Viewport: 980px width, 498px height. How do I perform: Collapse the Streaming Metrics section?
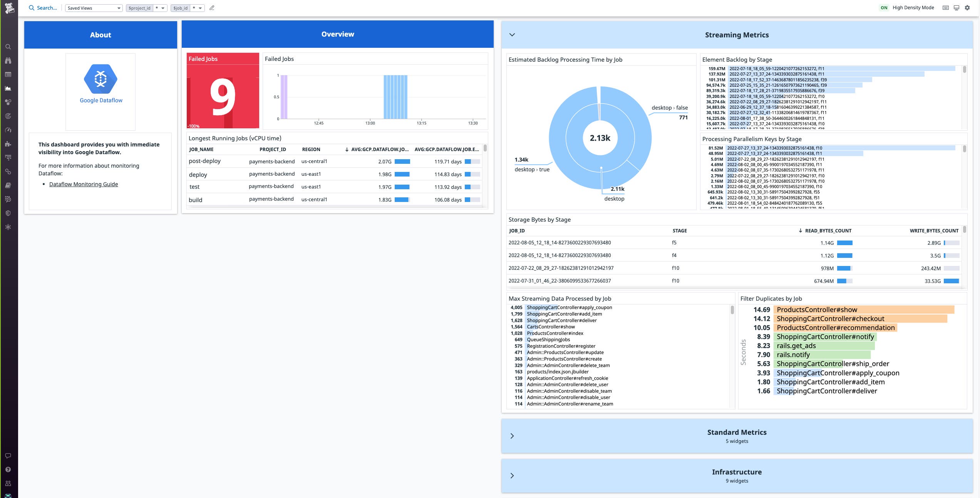[x=512, y=34]
